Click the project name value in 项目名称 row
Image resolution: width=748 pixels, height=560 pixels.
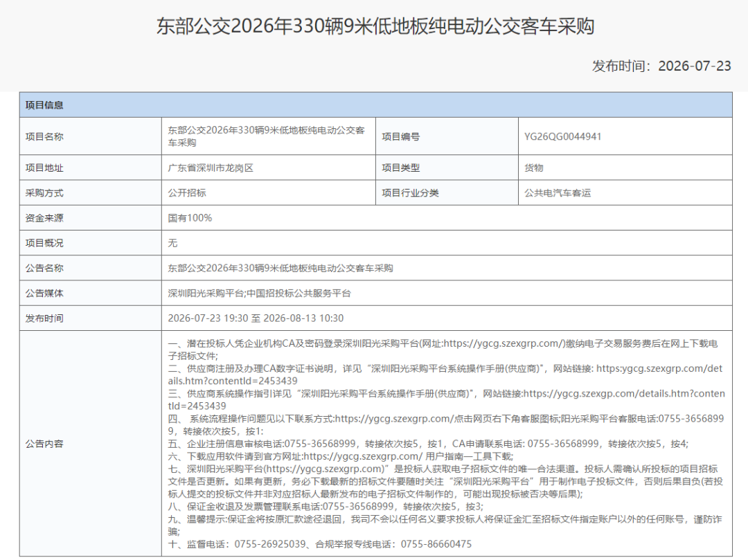(x=266, y=136)
